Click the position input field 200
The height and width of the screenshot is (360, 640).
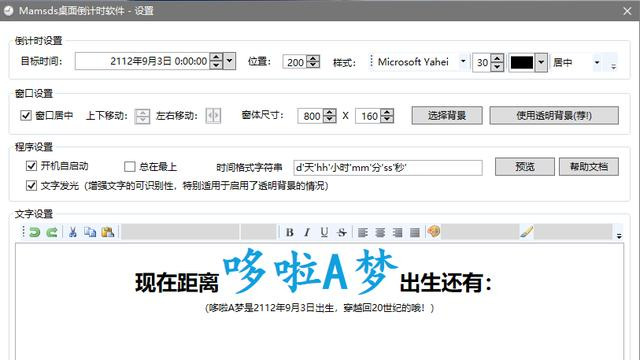click(x=295, y=62)
